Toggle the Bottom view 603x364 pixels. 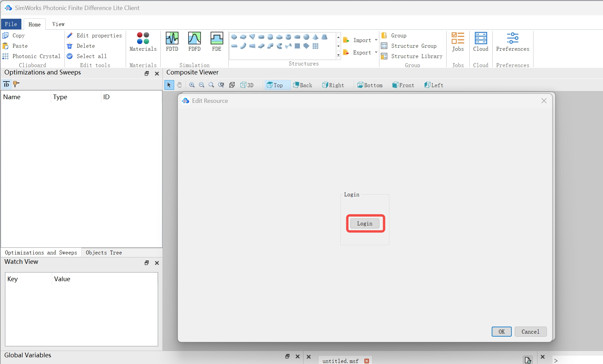pos(370,85)
